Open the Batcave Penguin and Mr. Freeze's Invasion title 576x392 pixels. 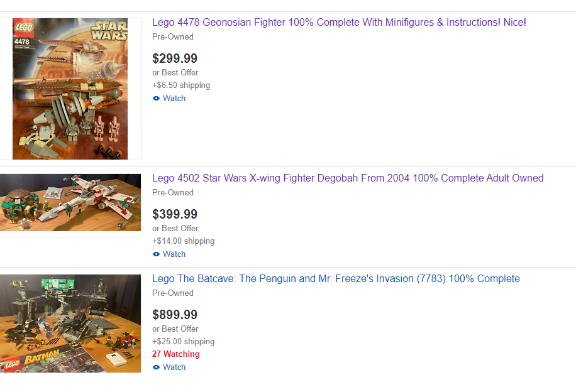pos(336,278)
